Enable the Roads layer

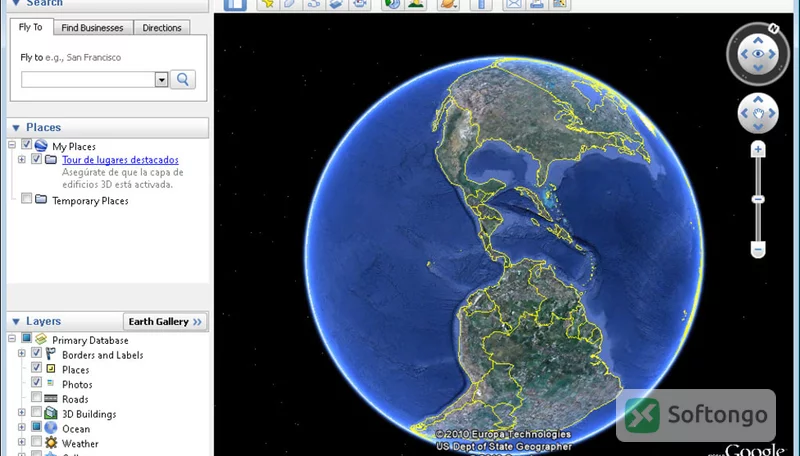[36, 397]
